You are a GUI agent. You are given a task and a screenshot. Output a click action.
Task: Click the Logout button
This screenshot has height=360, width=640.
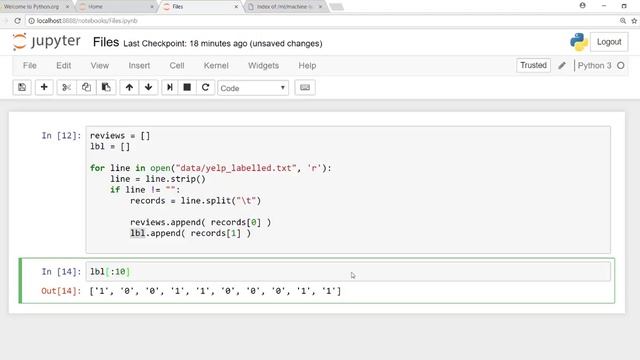(609, 42)
